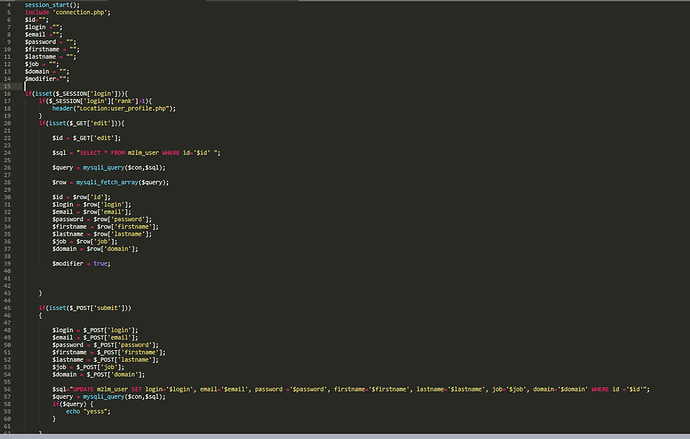Click the $_GET['edit'] assignment line
The image size is (690, 439).
click(x=86, y=138)
